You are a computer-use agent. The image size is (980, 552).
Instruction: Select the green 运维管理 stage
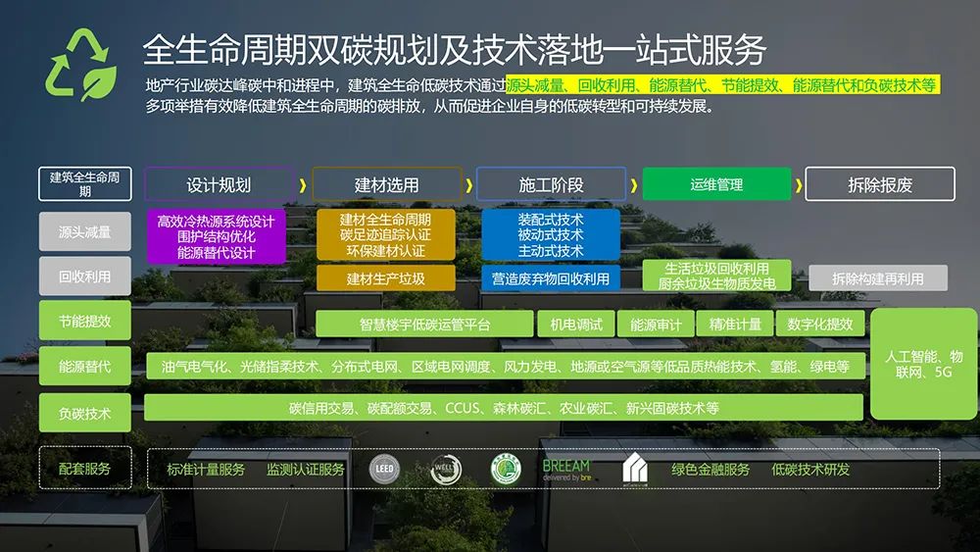point(716,184)
